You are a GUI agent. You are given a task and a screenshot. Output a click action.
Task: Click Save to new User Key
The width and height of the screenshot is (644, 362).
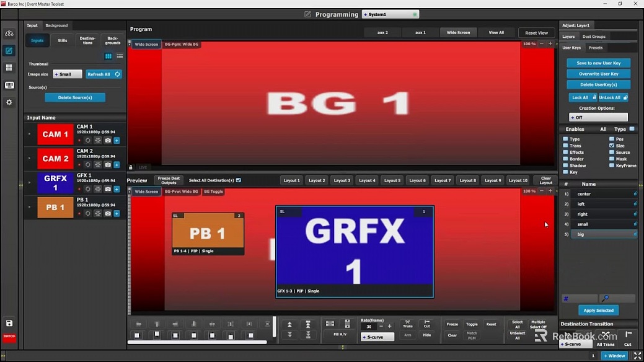click(x=598, y=63)
